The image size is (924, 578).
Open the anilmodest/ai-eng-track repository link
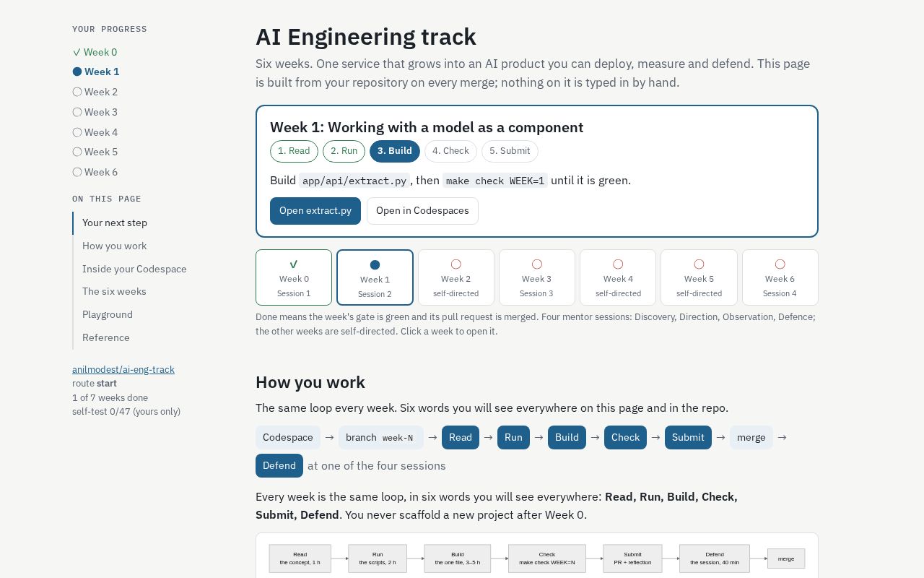123,369
